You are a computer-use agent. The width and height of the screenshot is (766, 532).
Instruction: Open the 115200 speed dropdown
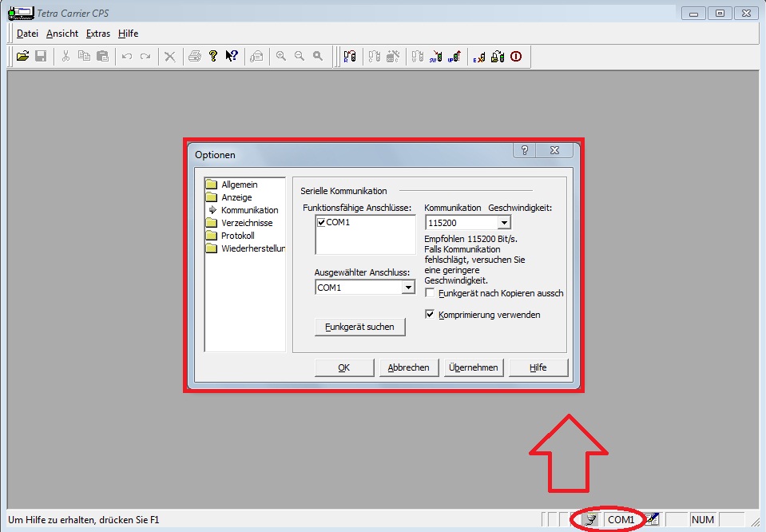point(504,223)
